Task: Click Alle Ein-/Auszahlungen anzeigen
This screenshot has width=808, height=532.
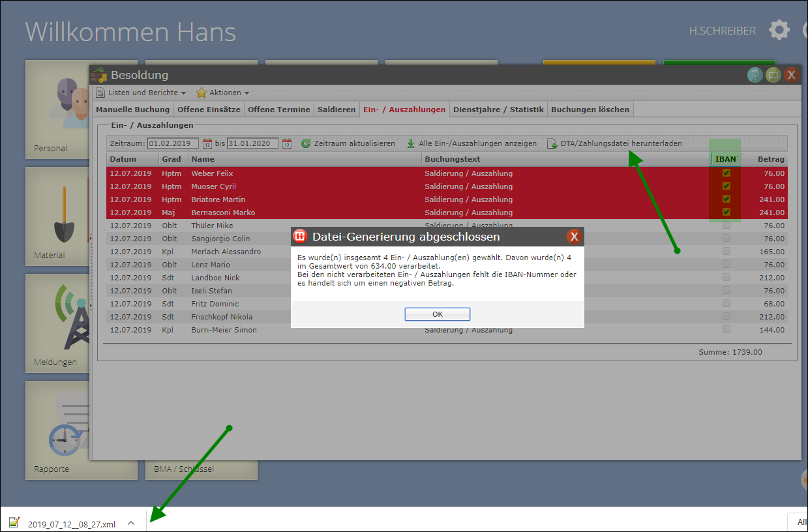Action: click(477, 143)
